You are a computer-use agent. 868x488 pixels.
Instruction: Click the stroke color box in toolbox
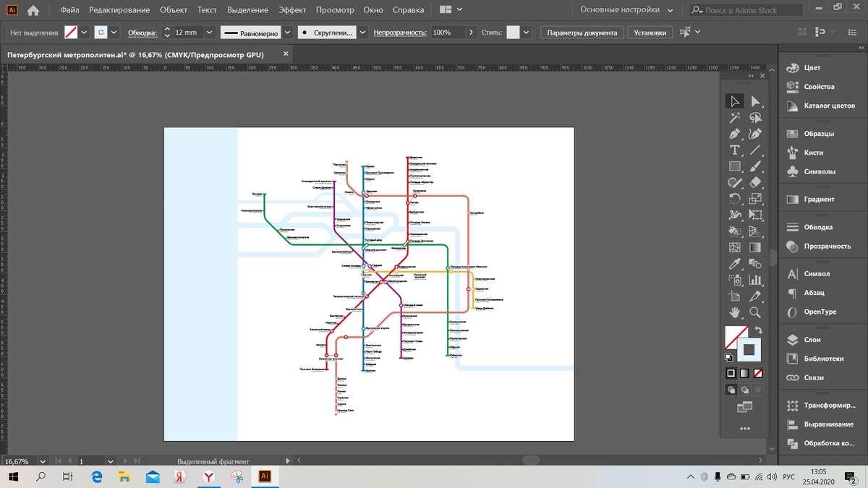pos(749,350)
